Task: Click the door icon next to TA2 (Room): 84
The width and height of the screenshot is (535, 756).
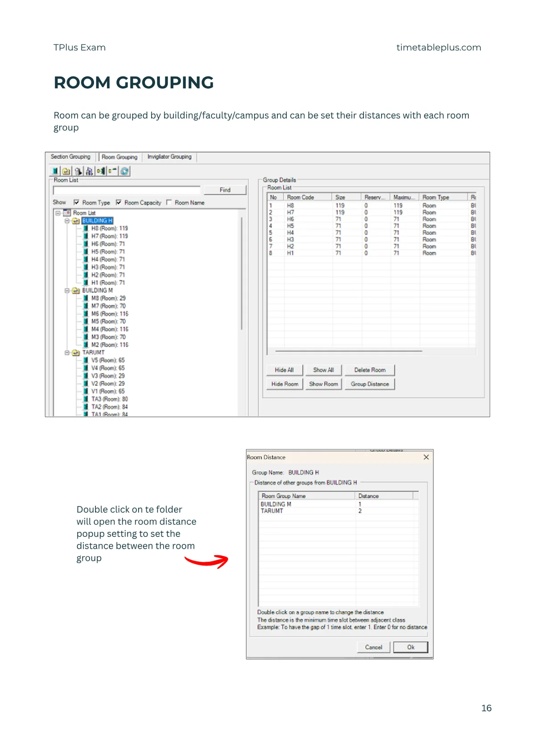Action: tap(86, 407)
